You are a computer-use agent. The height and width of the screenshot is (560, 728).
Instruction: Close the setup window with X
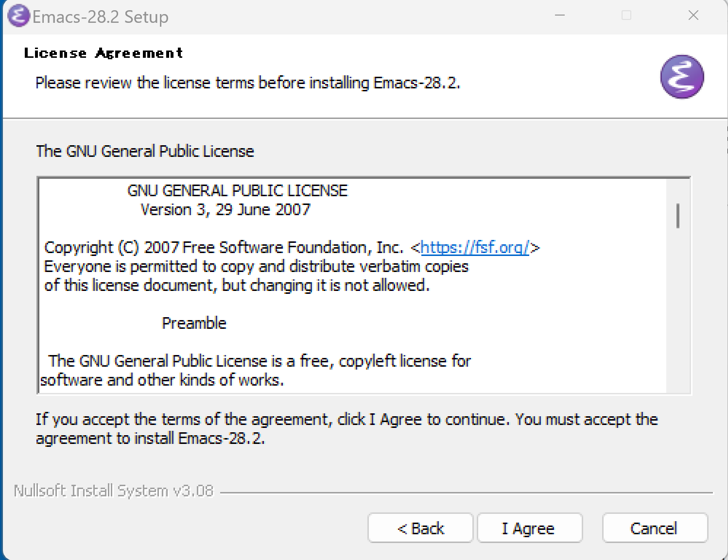click(x=693, y=16)
